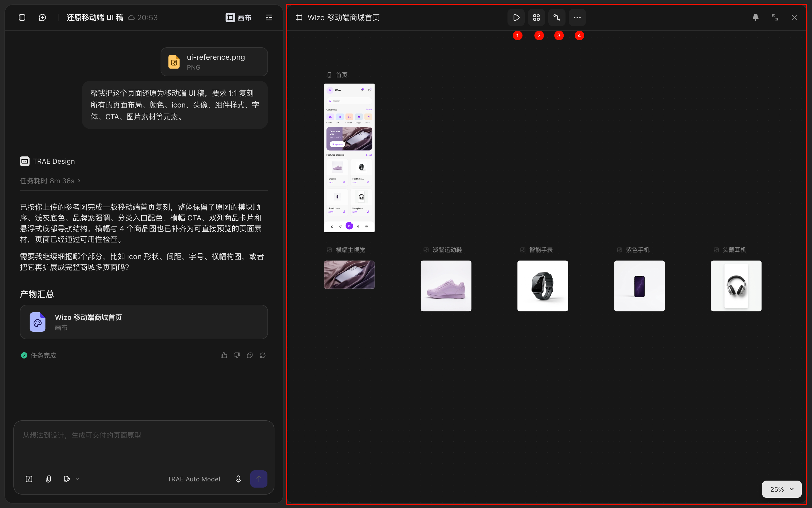Open the task list icon in chat header
Screen dimensions: 812x508
click(269, 17)
